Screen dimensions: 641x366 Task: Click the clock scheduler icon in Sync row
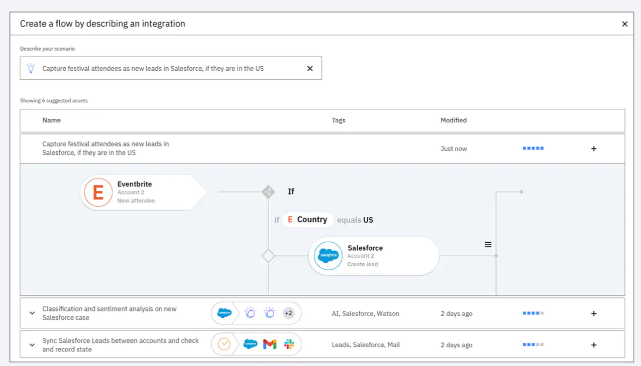point(224,344)
